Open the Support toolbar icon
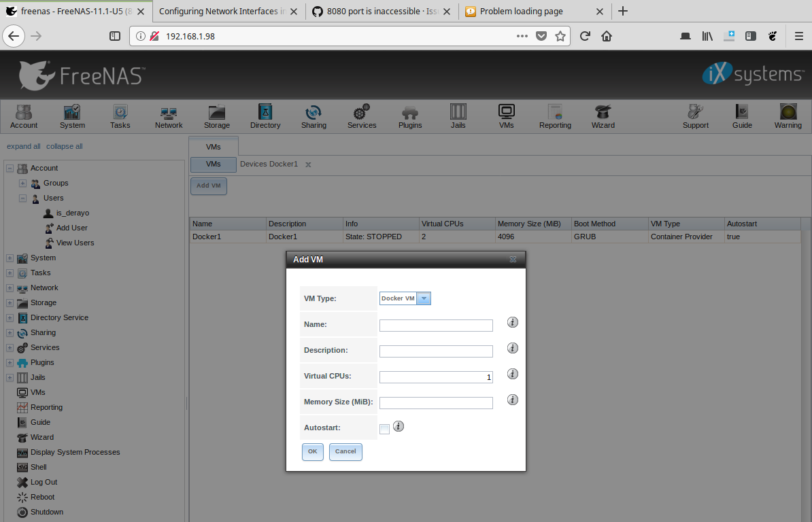Viewport: 812px width, 522px height. tap(696, 116)
